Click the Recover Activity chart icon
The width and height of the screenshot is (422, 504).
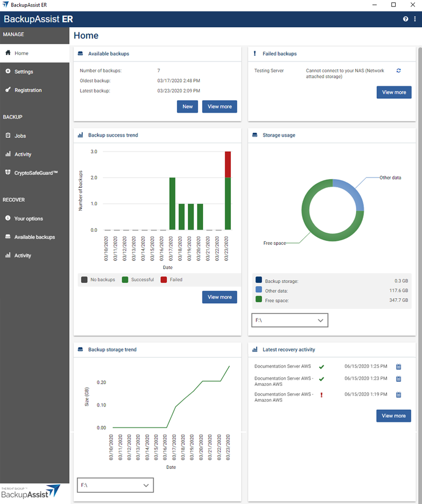pos(8,255)
